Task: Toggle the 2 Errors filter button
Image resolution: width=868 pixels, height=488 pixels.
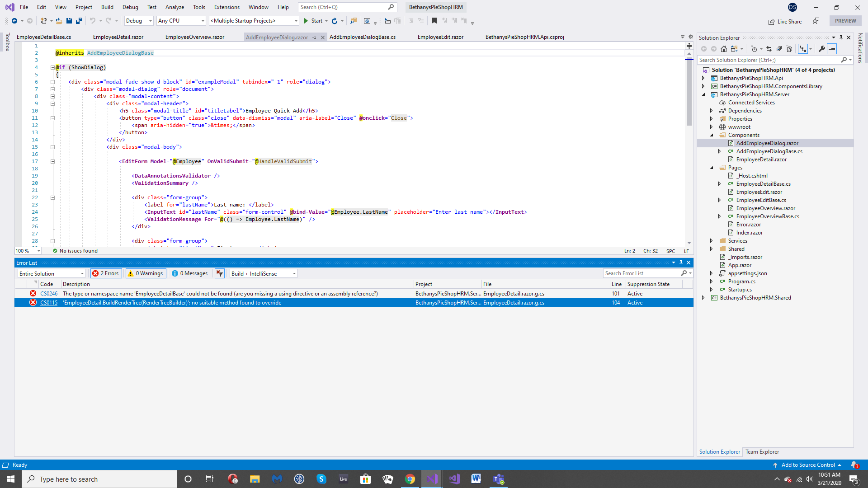Action: tap(106, 273)
